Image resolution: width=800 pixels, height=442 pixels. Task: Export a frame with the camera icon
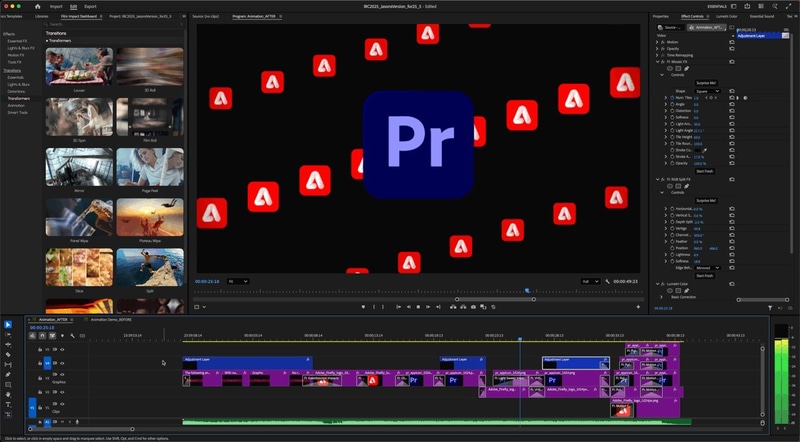pyautogui.click(x=473, y=307)
